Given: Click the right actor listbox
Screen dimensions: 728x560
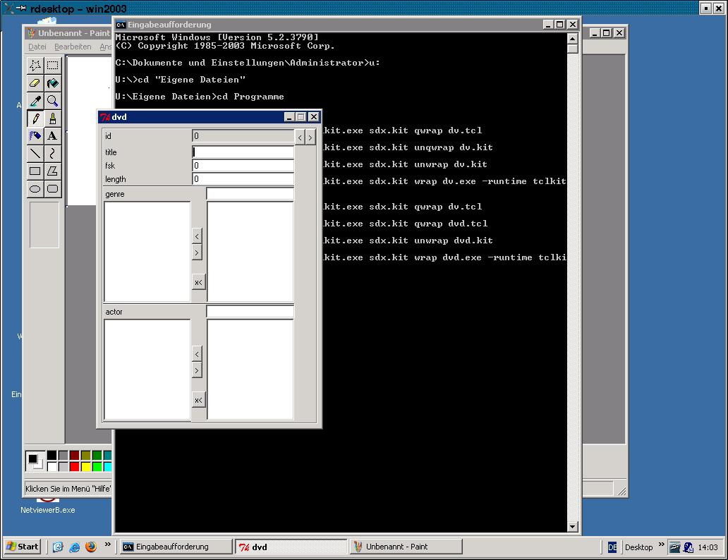Looking at the screenshot, I should pos(250,370).
